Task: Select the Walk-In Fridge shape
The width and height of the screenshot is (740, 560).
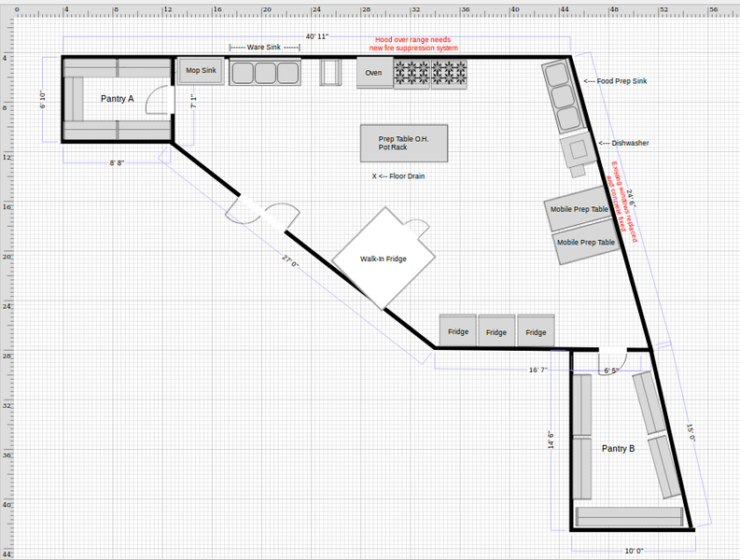Action: (384, 258)
